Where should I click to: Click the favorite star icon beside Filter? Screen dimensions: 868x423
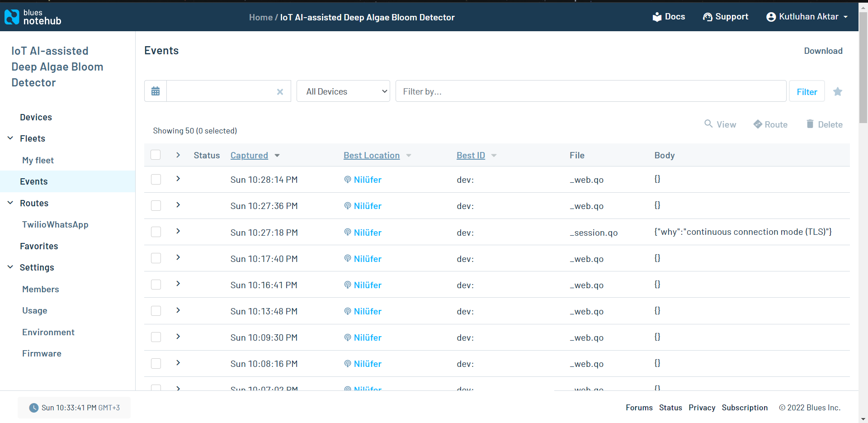pos(838,92)
